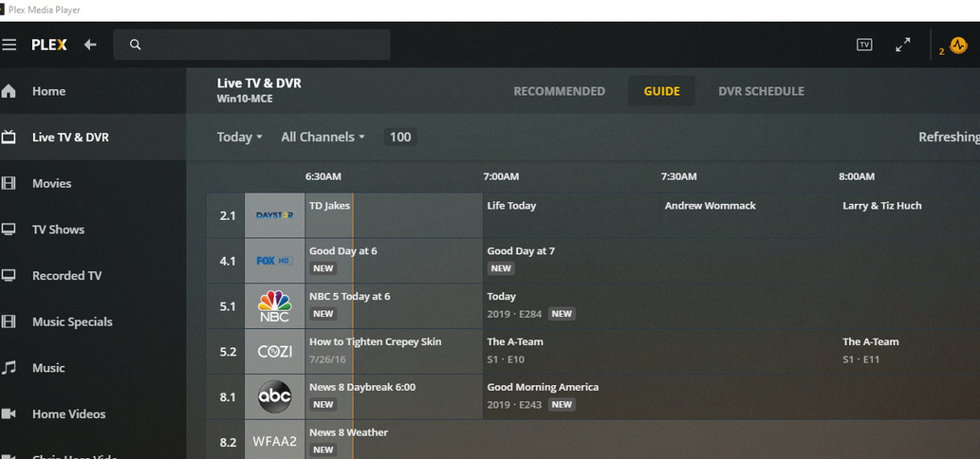Click the 7:30AM time header
980x459 pixels.
click(678, 176)
